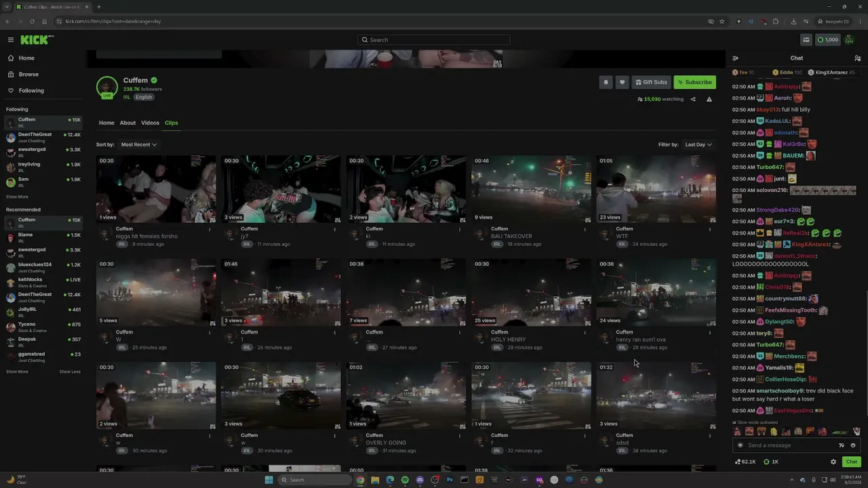The height and width of the screenshot is (488, 868).
Task: Open channel points 62.1K icon
Action: [x=745, y=462]
